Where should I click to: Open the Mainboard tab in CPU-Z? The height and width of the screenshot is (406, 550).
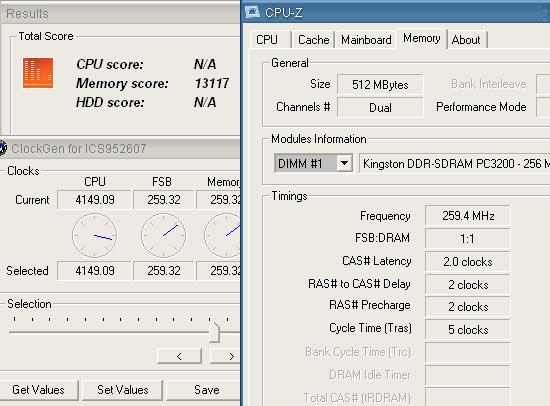[x=366, y=40]
